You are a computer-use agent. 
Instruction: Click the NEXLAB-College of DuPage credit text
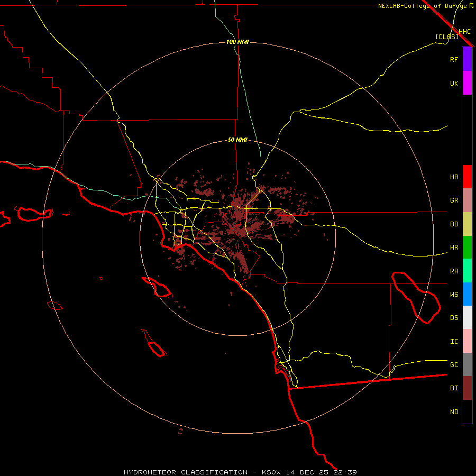tap(423, 6)
